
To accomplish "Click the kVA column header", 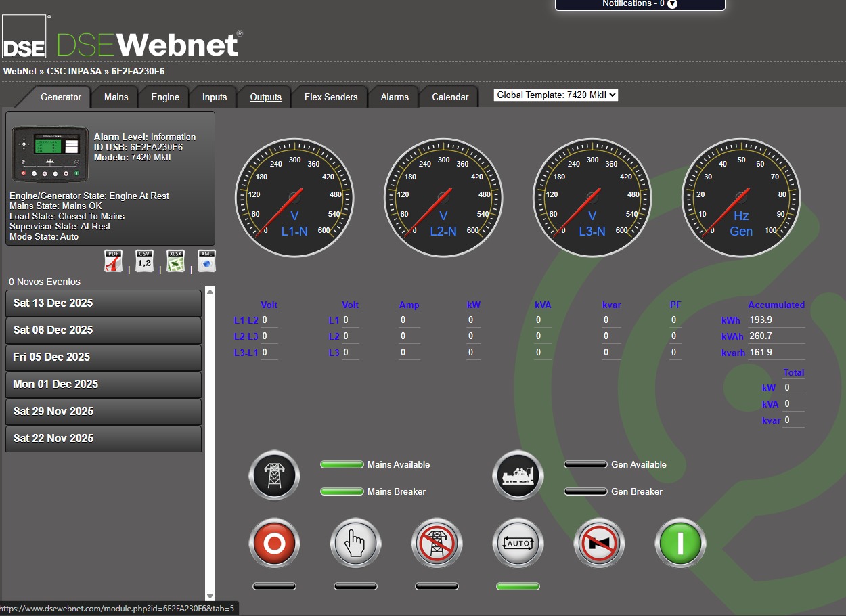I will point(543,305).
